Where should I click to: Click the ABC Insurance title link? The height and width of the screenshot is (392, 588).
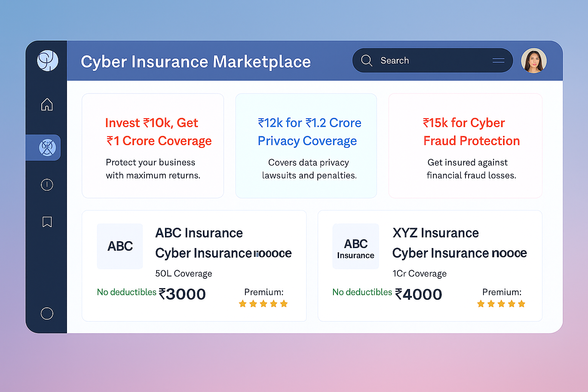(199, 233)
